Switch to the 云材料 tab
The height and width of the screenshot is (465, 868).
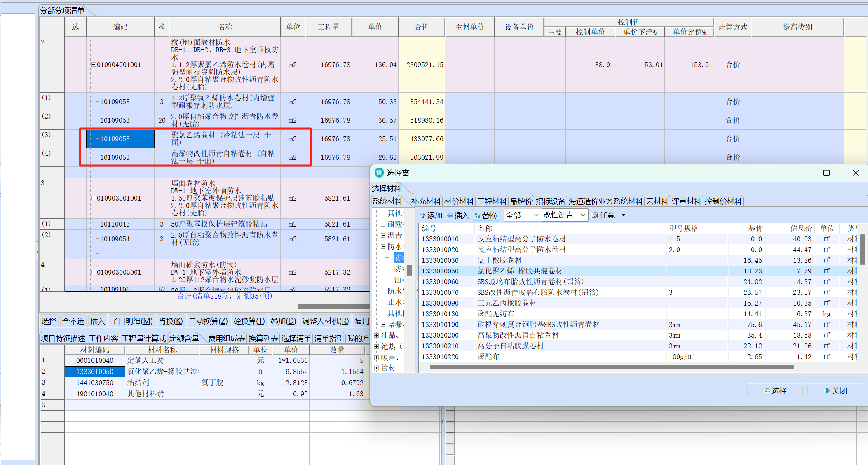click(x=657, y=201)
